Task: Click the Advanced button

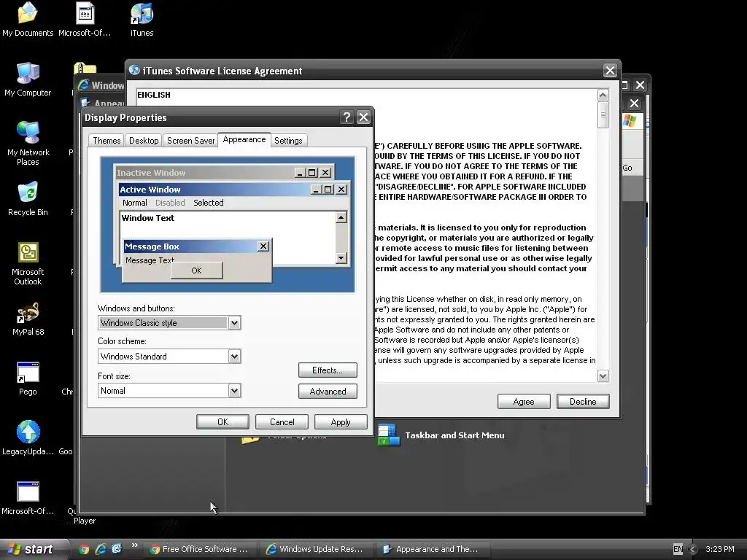Action: coord(328,391)
